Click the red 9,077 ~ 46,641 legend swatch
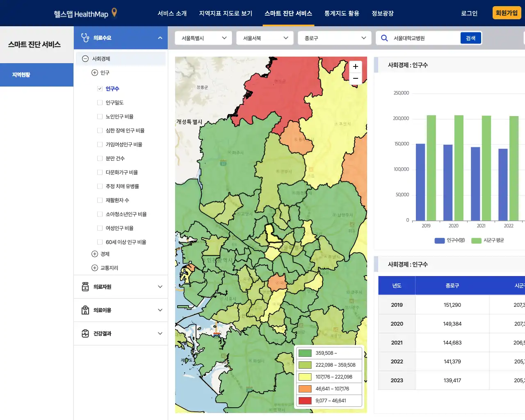 (305, 401)
